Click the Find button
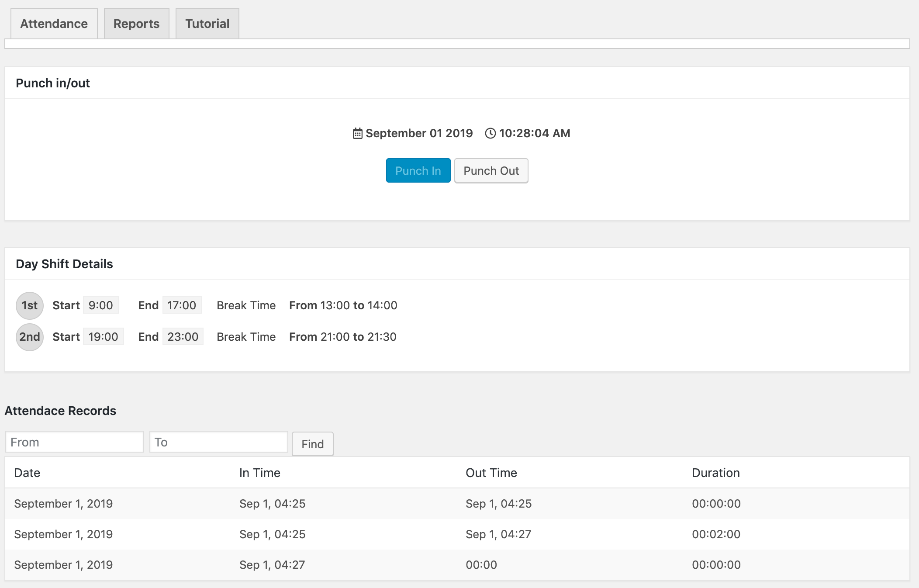The height and width of the screenshot is (588, 919). coord(312,444)
